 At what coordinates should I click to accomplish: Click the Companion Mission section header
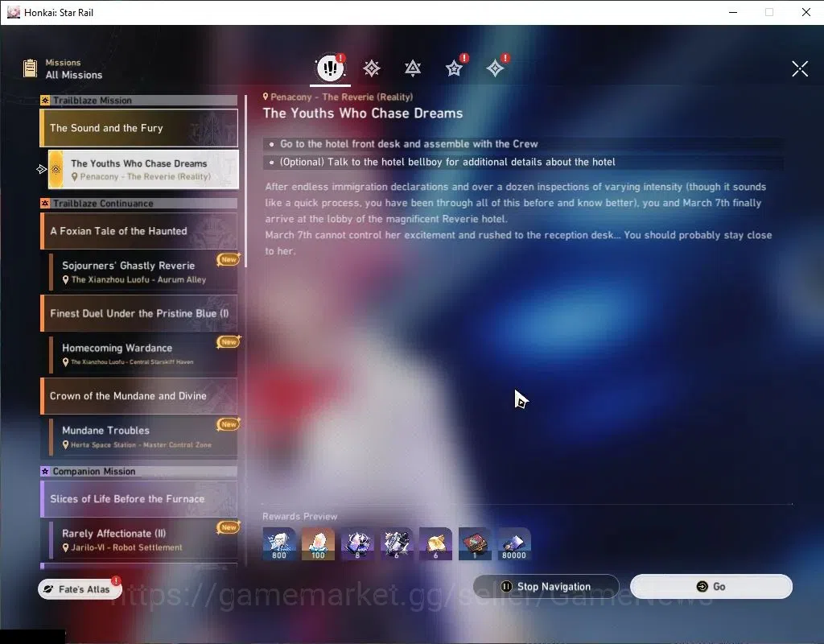138,472
